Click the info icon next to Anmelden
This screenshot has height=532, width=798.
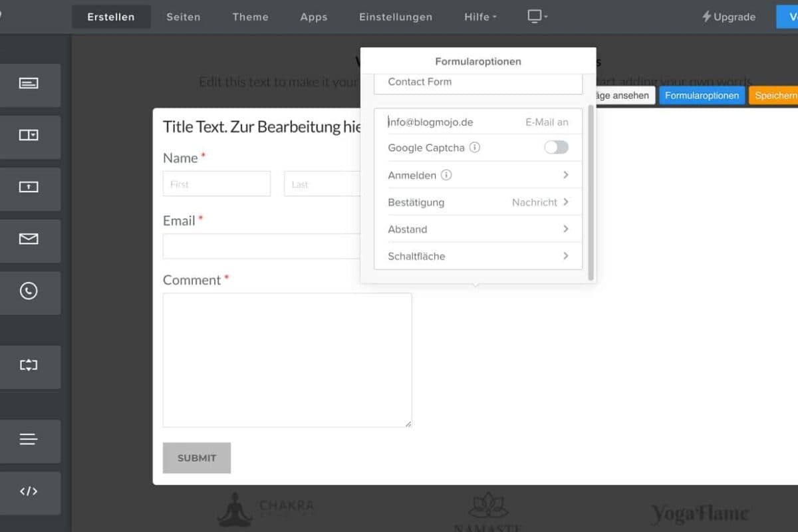[446, 175]
